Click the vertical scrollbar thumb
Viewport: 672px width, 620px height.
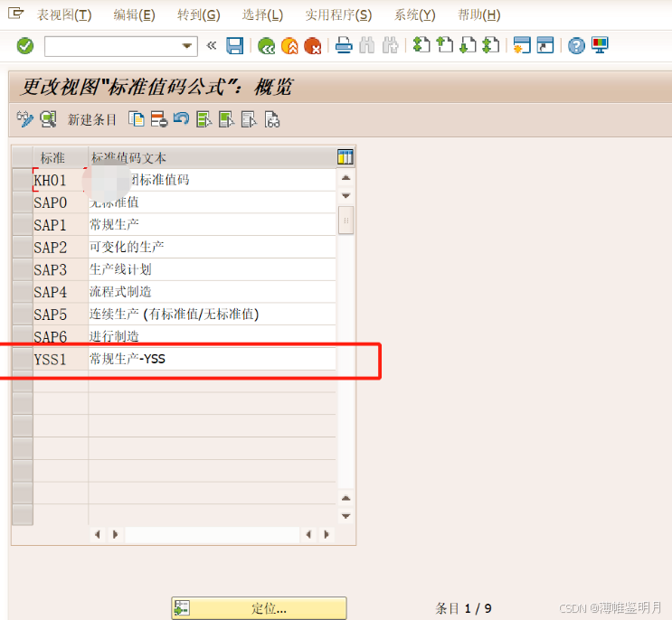coord(345,221)
